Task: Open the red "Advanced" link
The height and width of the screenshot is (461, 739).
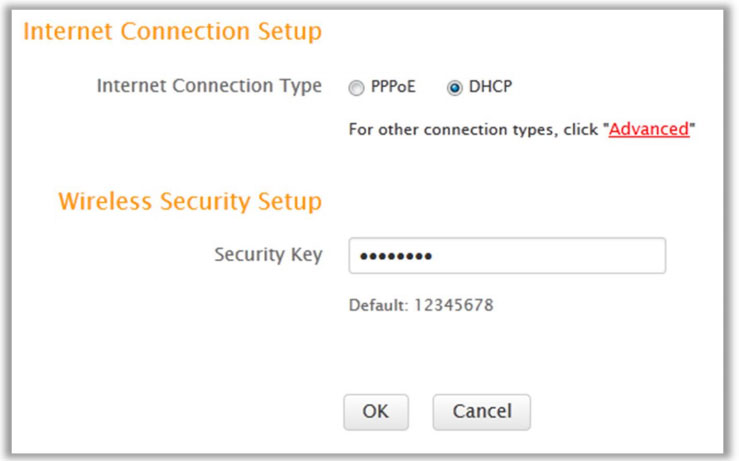Action: pos(649,129)
